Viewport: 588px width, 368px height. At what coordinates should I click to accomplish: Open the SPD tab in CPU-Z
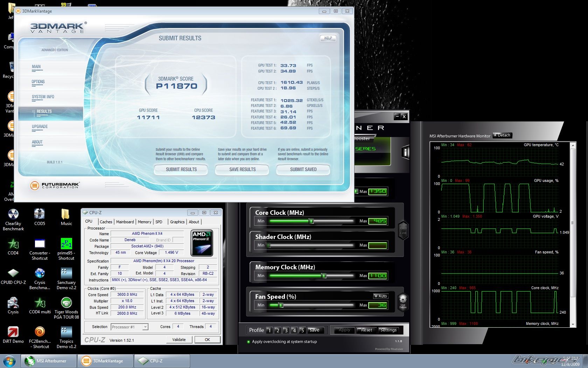(159, 222)
